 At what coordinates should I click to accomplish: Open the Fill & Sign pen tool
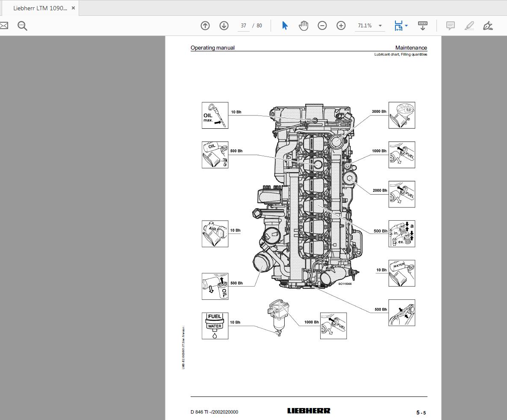point(487,26)
